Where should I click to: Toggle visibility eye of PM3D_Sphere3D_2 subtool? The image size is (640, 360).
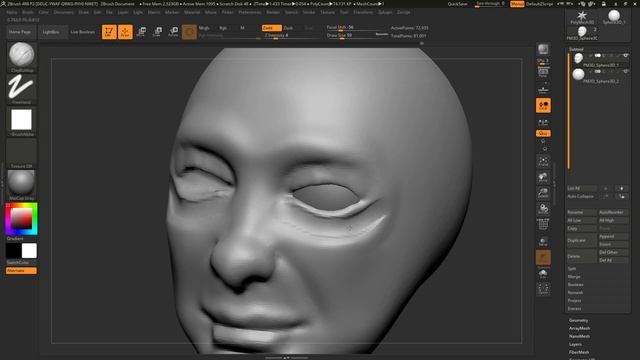pos(625,71)
